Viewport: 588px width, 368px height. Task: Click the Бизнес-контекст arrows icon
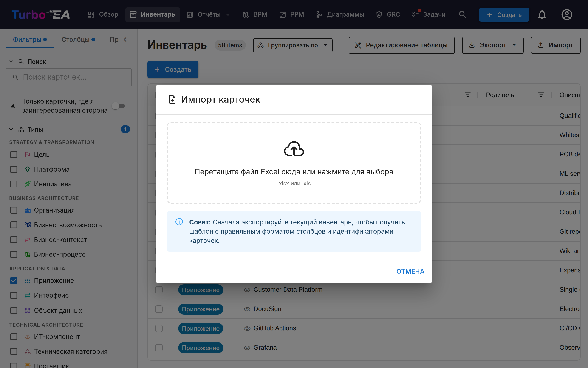pos(28,240)
